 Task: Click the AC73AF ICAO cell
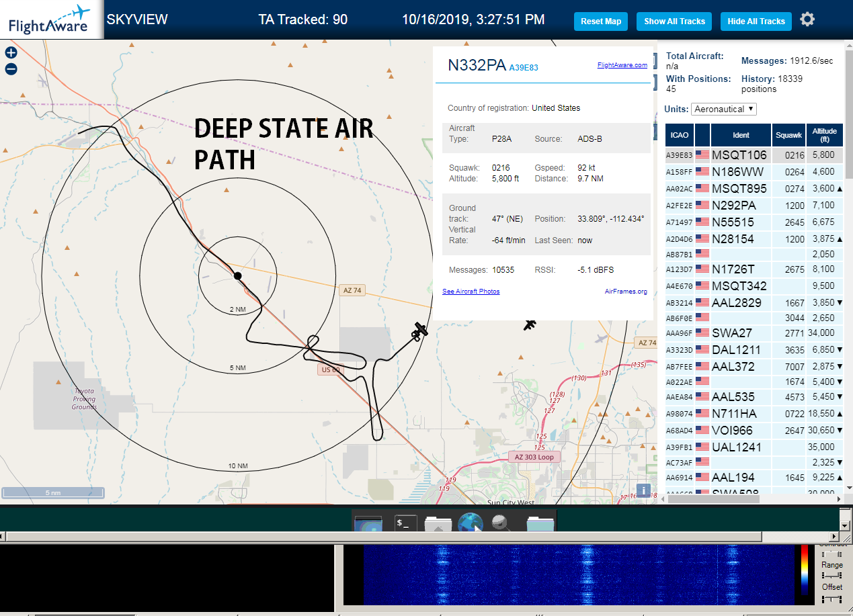(680, 463)
